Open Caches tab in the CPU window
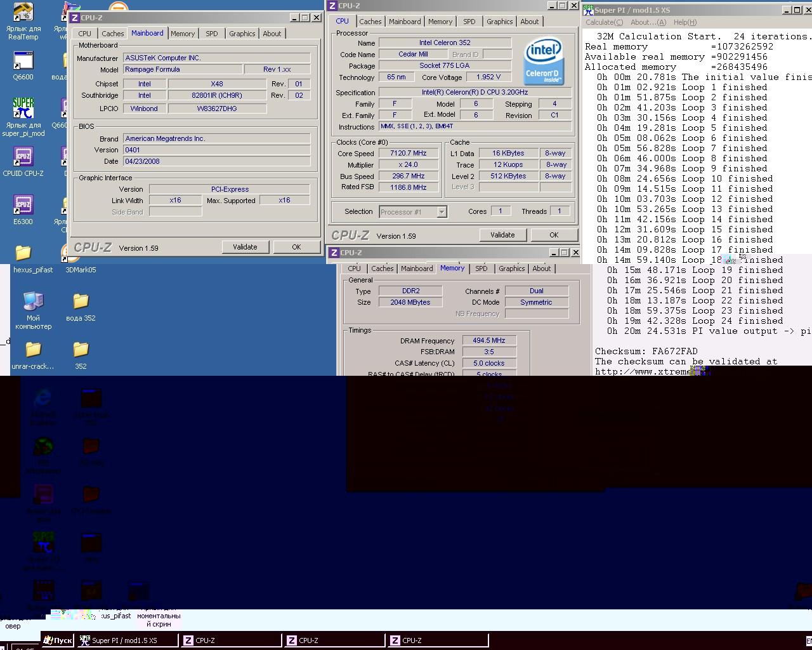This screenshot has height=650, width=812. click(370, 22)
